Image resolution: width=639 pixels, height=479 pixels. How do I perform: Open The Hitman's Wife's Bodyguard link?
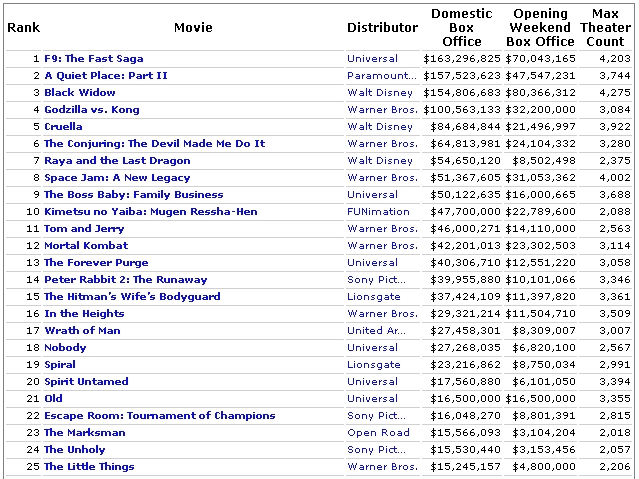pyautogui.click(x=132, y=296)
